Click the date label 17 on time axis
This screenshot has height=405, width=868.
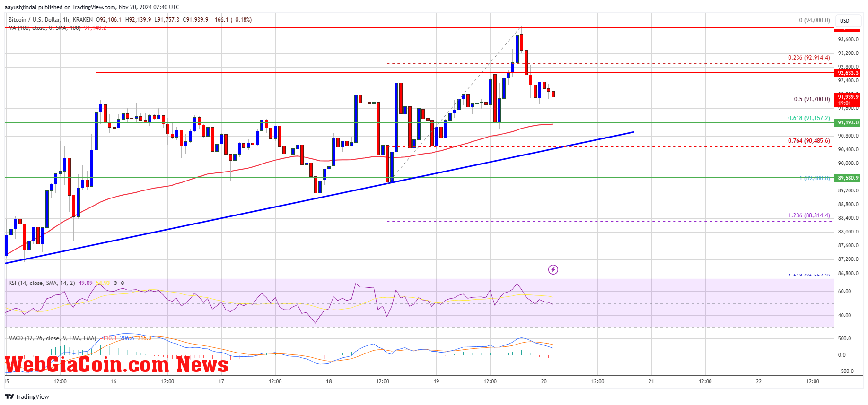click(221, 381)
